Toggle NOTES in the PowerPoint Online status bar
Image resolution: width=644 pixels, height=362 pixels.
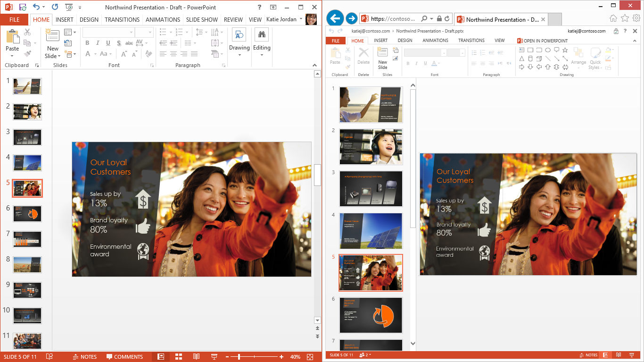click(x=588, y=355)
